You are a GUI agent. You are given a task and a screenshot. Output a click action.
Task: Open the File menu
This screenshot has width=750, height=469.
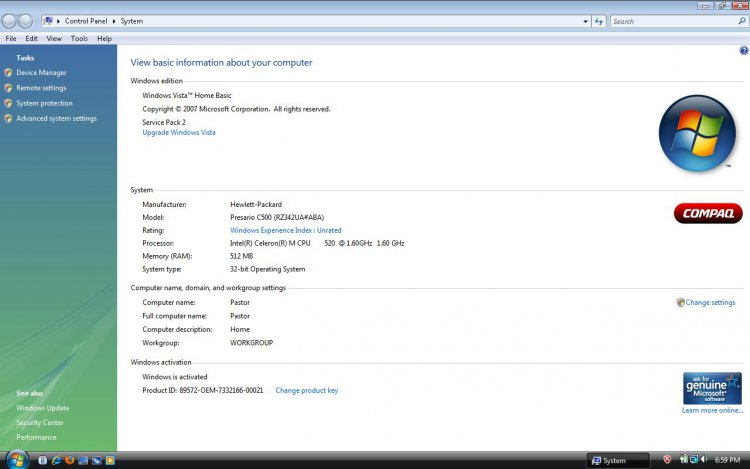point(11,39)
